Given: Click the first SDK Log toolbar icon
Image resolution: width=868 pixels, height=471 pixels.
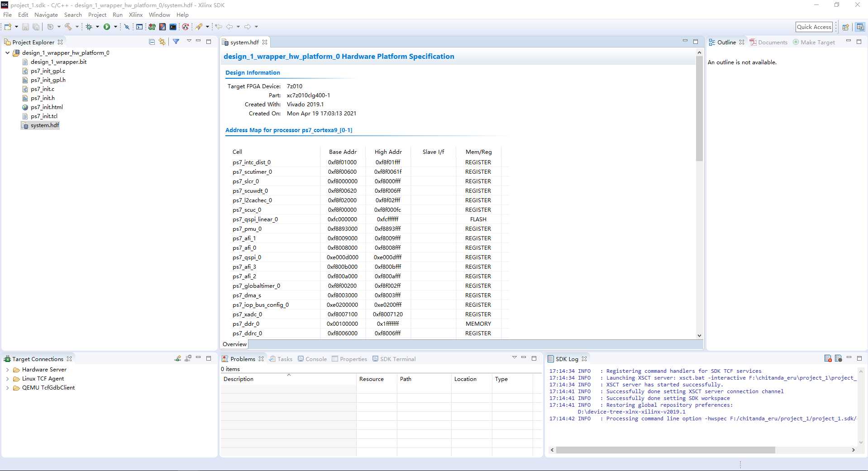Looking at the screenshot, I should coord(828,358).
